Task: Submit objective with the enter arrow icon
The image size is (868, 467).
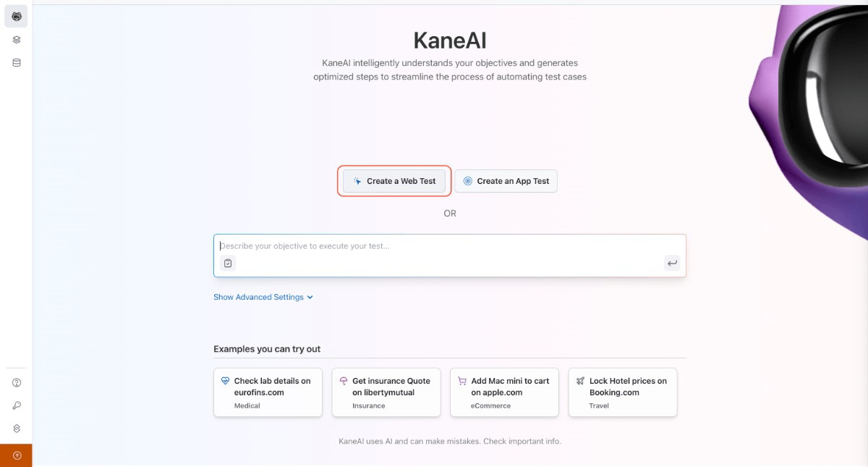Action: pos(672,264)
